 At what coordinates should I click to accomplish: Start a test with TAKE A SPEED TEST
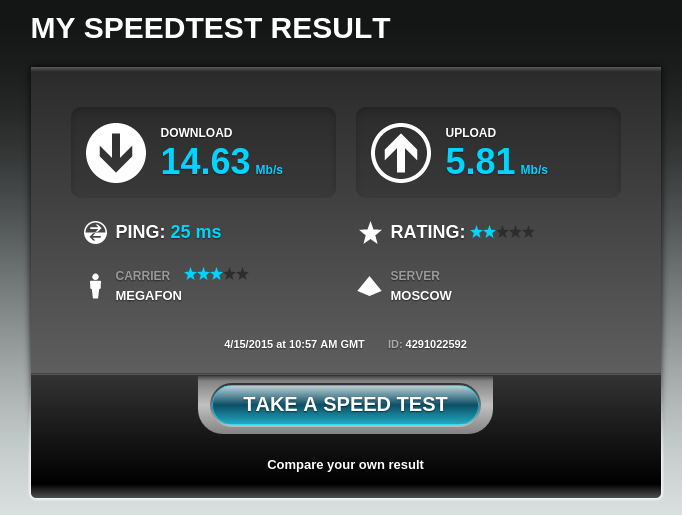345,404
